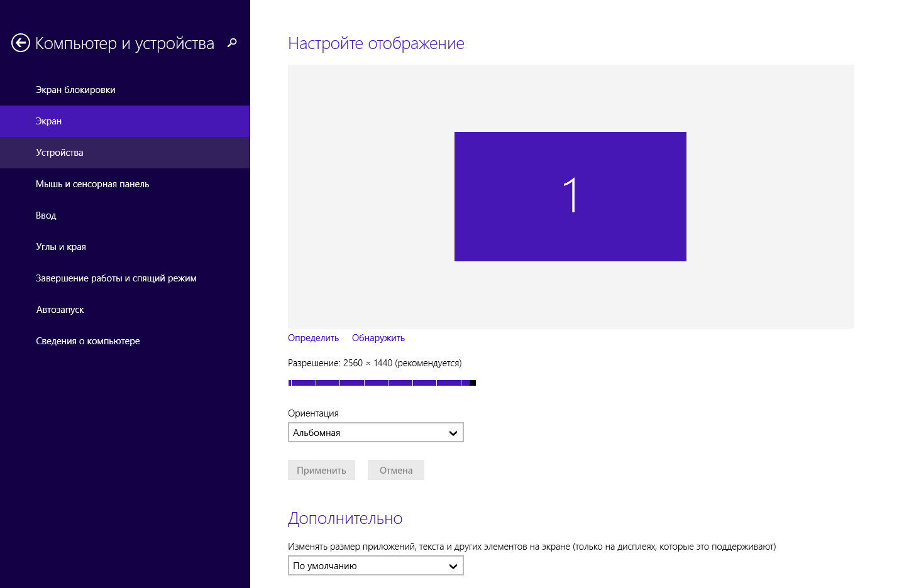The height and width of the screenshot is (588, 909).
Task: Select the Экран menu item
Action: tap(49, 121)
